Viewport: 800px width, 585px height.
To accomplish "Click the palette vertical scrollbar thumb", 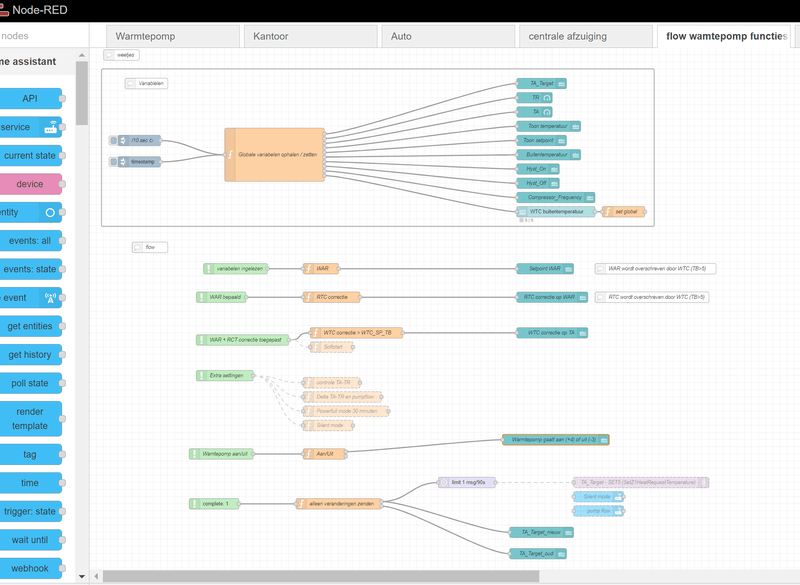I will 82,93.
